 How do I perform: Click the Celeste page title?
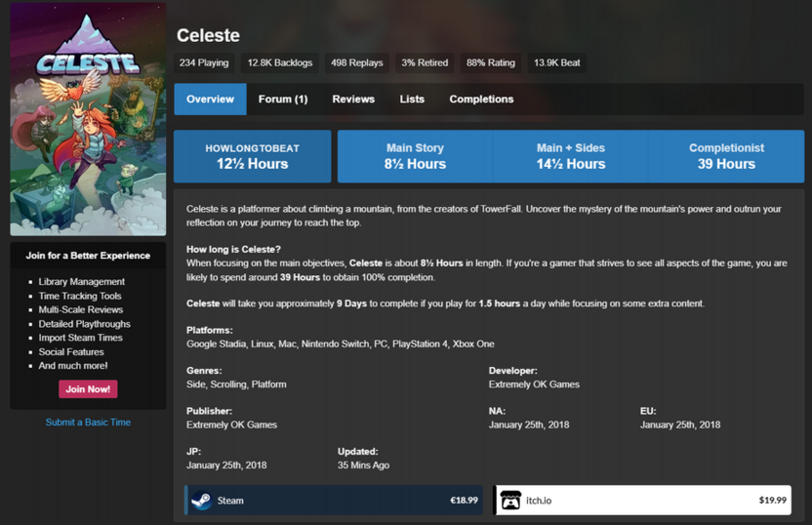point(208,35)
